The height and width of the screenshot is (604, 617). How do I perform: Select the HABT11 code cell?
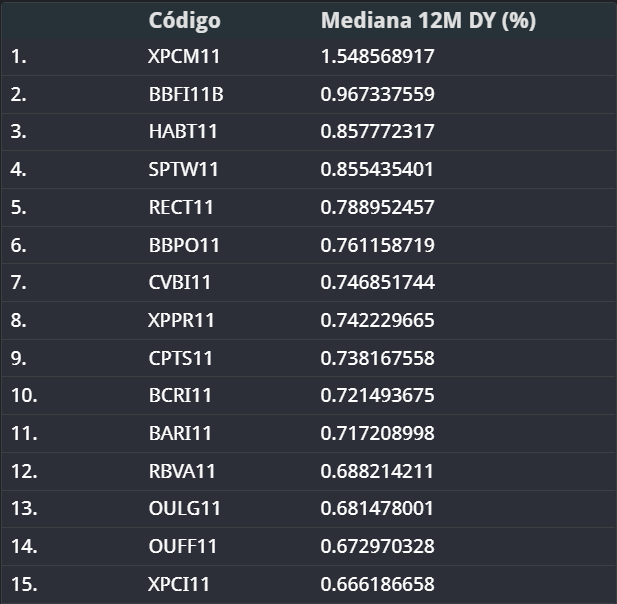pos(183,131)
